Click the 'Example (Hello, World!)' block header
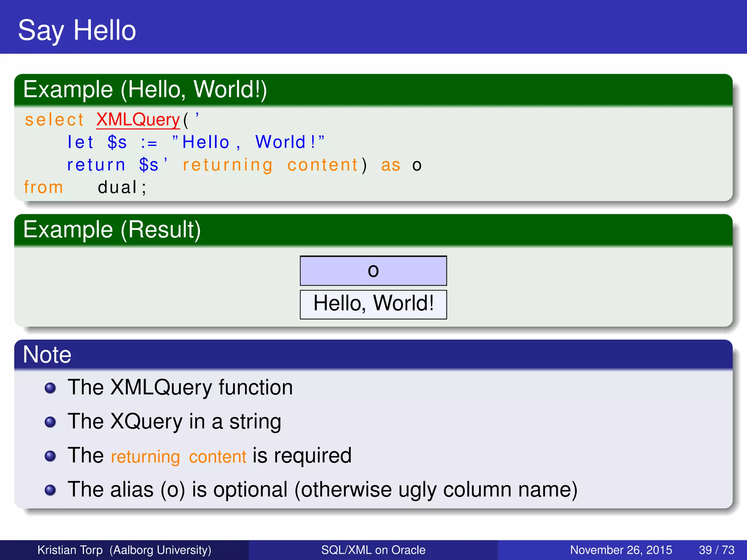Viewport: 747px width, 560px height. coord(373,90)
